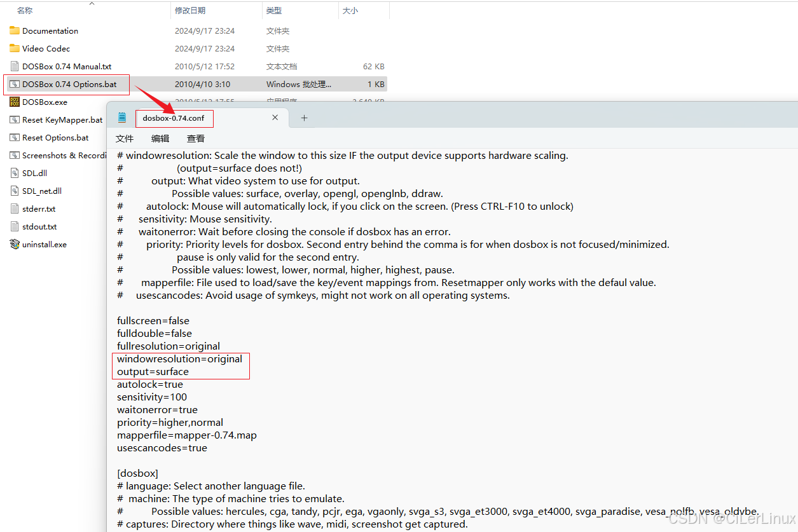798x532 pixels.
Task: Click the Notepad app icon in title bar
Action: (121, 118)
